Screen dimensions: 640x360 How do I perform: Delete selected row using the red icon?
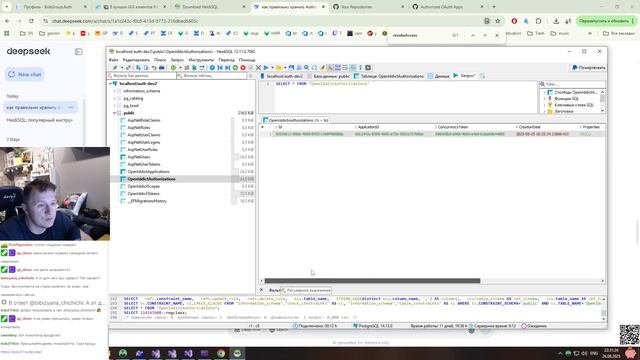coord(243,68)
